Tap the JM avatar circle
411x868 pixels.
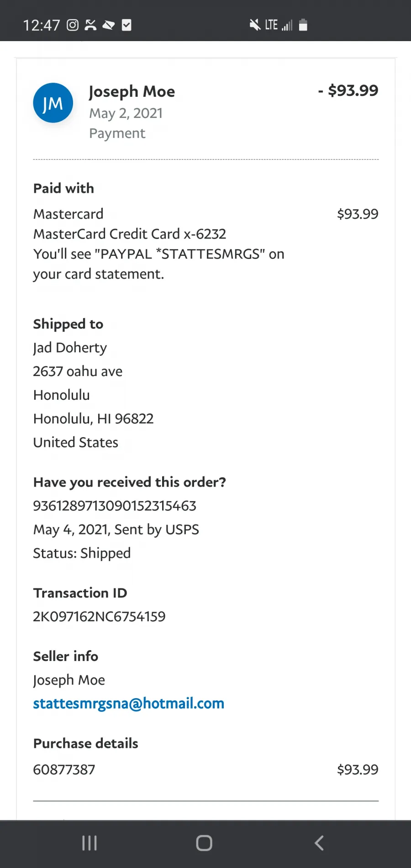tap(53, 103)
